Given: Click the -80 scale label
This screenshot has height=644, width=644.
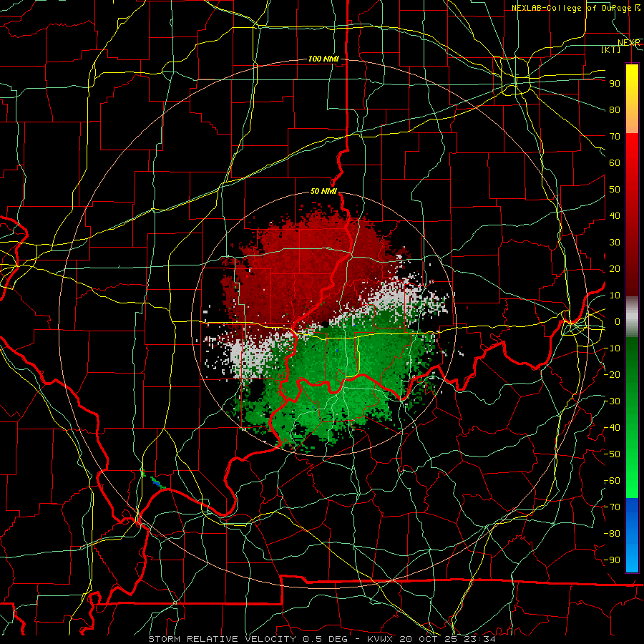Looking at the screenshot, I should [613, 534].
